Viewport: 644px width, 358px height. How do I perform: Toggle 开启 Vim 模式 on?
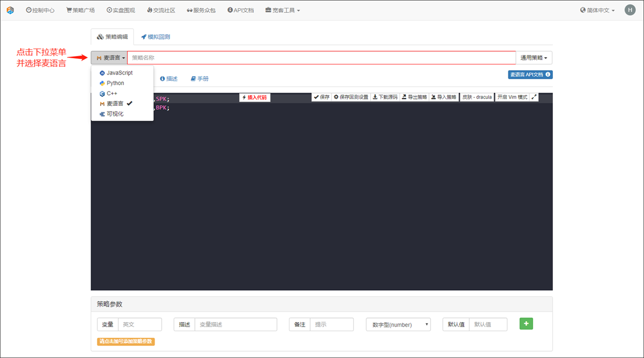click(x=512, y=97)
